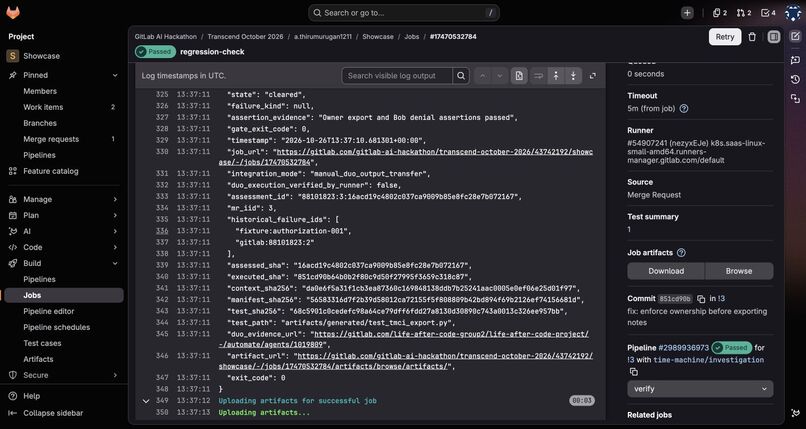Toggle log line wrapping

point(538,76)
